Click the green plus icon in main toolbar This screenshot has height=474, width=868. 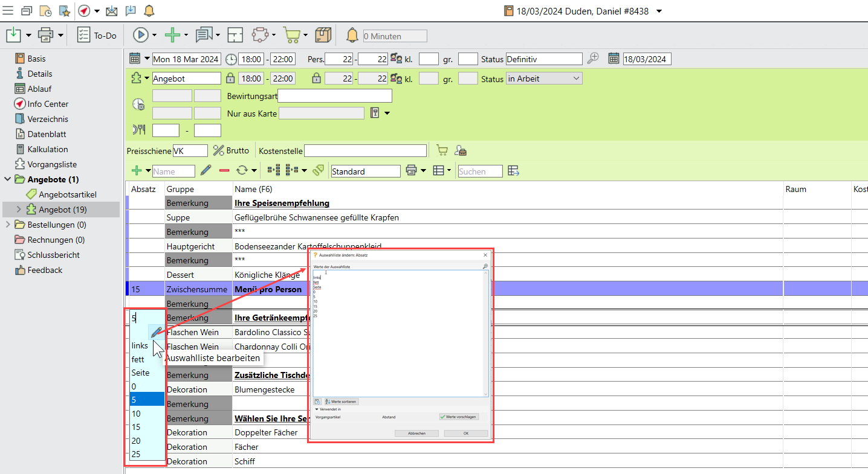pos(173,36)
